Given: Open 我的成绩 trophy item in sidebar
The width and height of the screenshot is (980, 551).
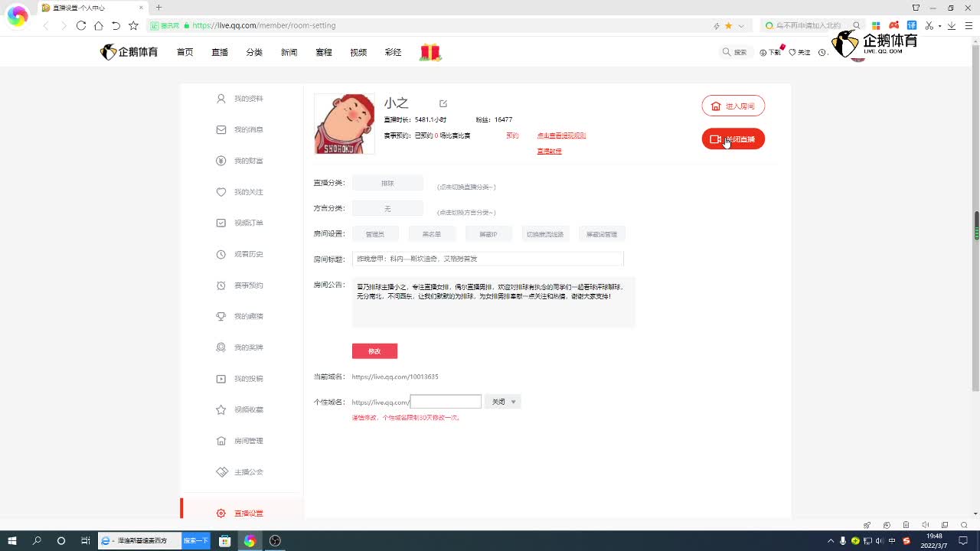Looking at the screenshot, I should click(240, 316).
